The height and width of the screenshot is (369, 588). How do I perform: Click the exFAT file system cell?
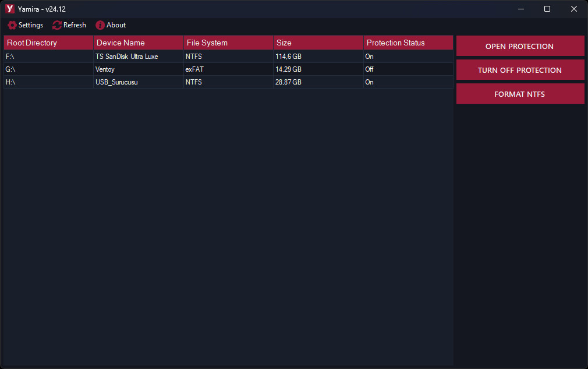click(228, 69)
